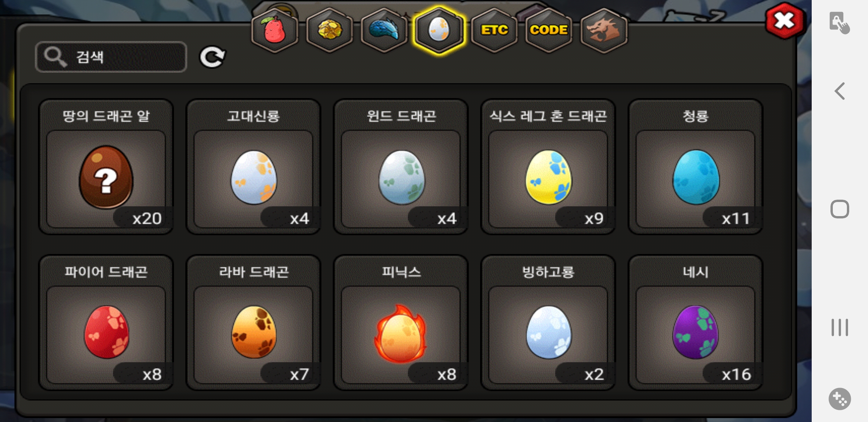
Task: Select the 윈드 드래곤 egg
Action: tap(401, 167)
